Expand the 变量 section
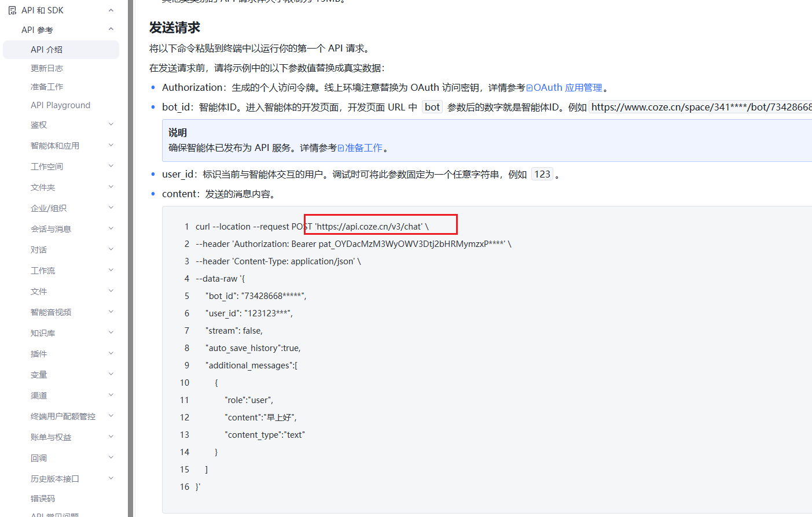The width and height of the screenshot is (812, 517). (x=111, y=374)
